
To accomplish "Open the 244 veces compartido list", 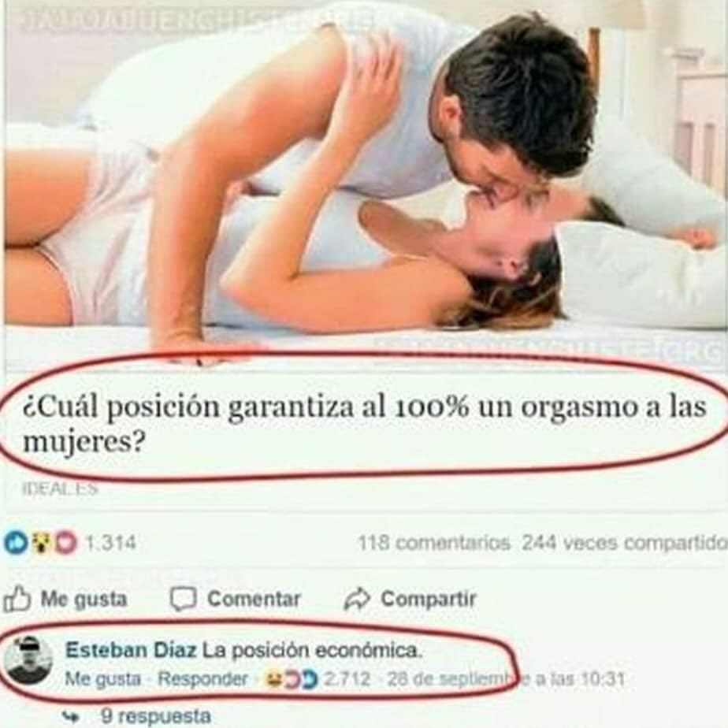I will [x=625, y=542].
